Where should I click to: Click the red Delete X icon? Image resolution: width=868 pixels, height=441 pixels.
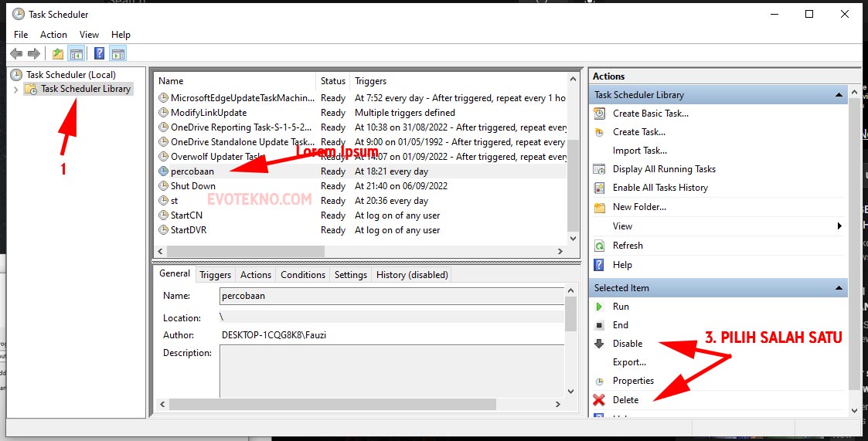[x=599, y=400]
